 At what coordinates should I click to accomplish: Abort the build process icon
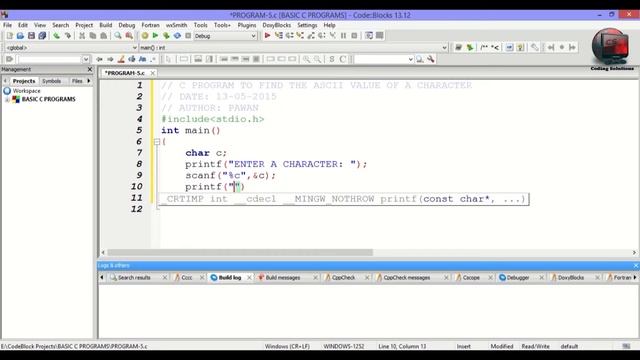(188, 36)
